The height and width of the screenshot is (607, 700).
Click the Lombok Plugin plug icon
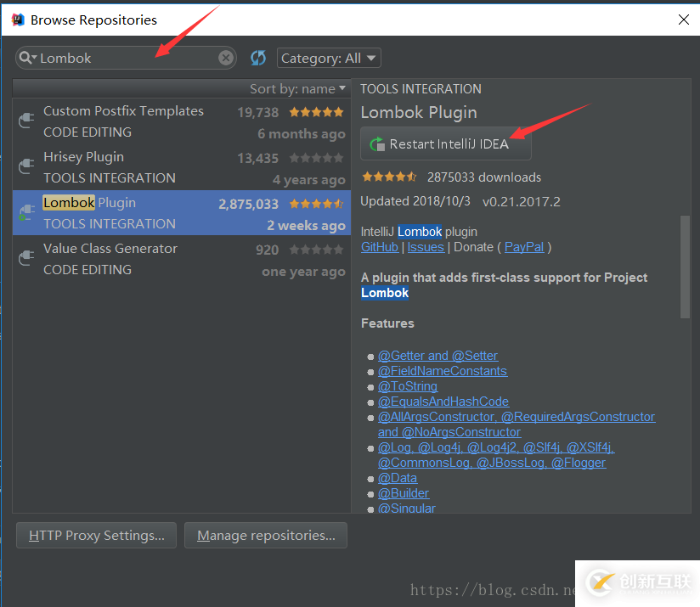click(x=26, y=213)
